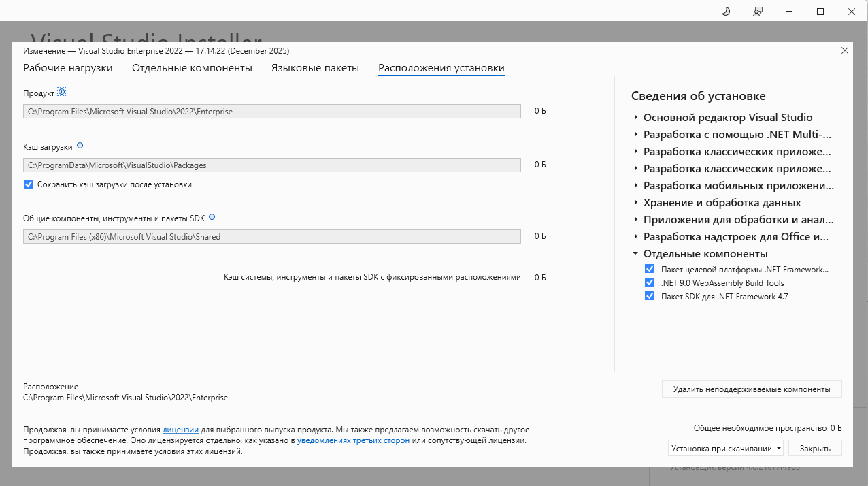Uncheck Пакет SDK для .NET Framework 4.7
Screen dimensions: 868x486
click(x=650, y=296)
